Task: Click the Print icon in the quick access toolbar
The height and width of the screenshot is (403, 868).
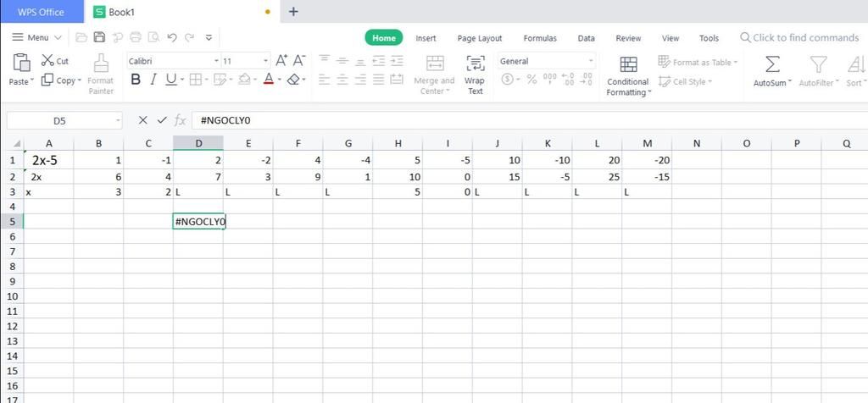Action: pos(135,37)
